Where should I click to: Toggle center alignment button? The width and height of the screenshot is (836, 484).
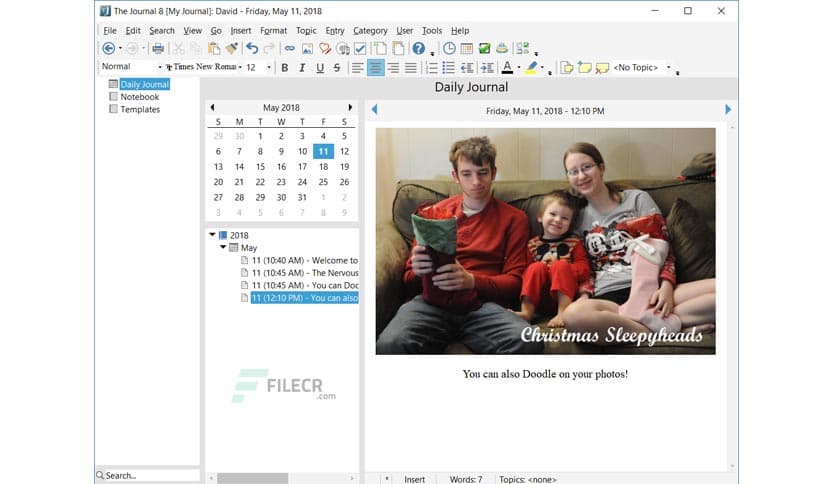pos(375,68)
